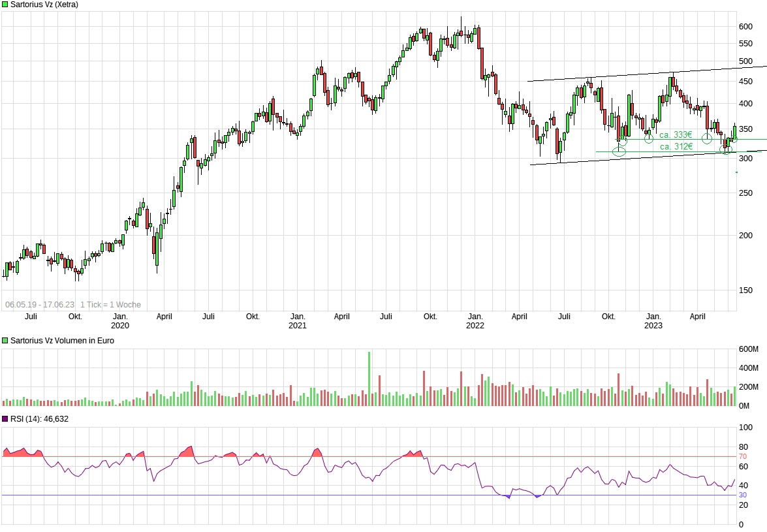767x532 pixels.
Task: Click the 500 price axis label
Action: coord(745,61)
